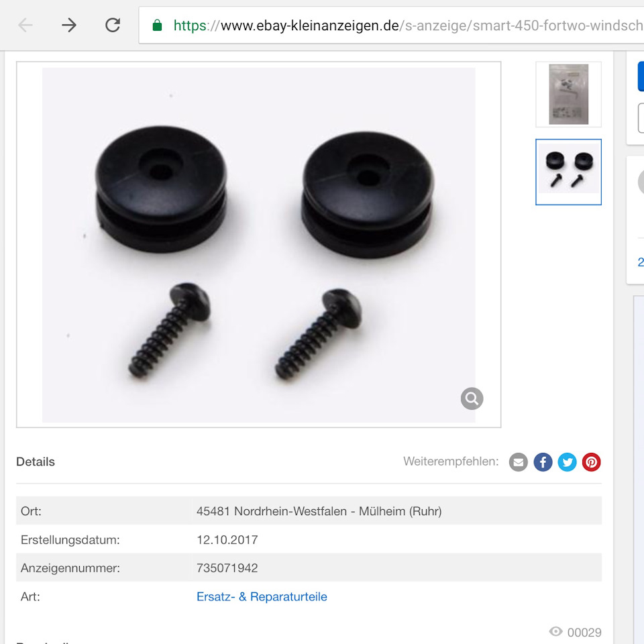The image size is (644, 644).
Task: Reload the page with refresh icon
Action: 113,25
